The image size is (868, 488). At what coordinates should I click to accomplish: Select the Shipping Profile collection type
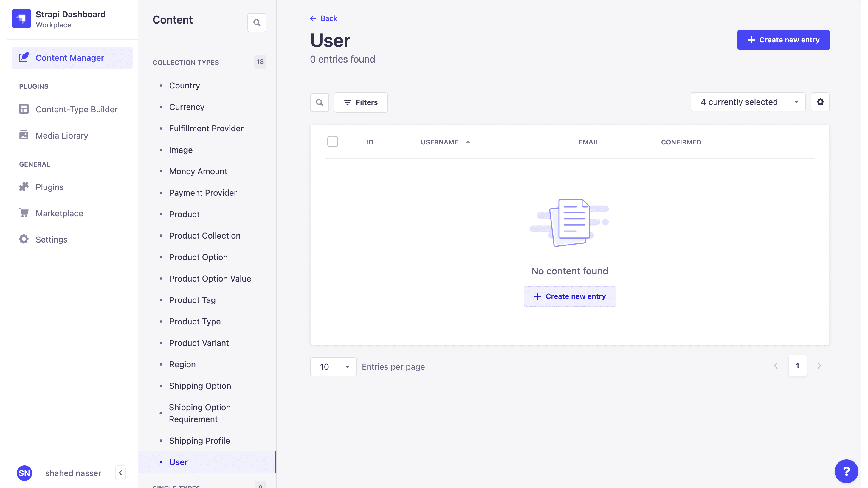tap(199, 441)
